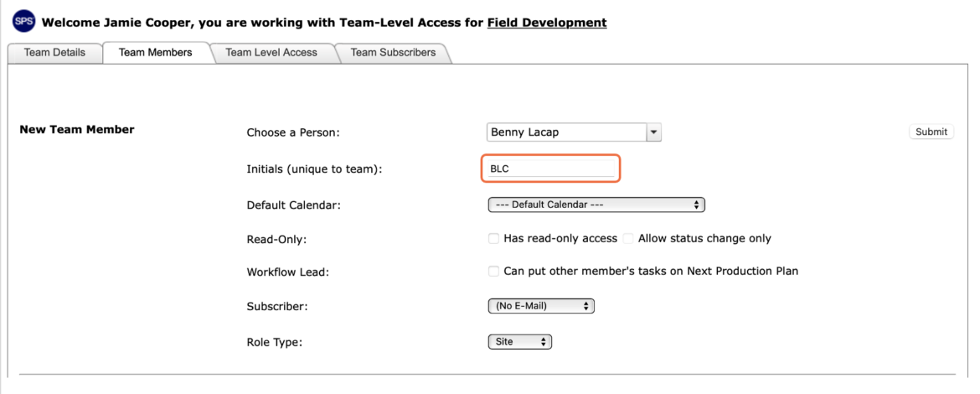The height and width of the screenshot is (394, 980).
Task: Open the Role Type Site dropdown
Action: click(x=520, y=342)
